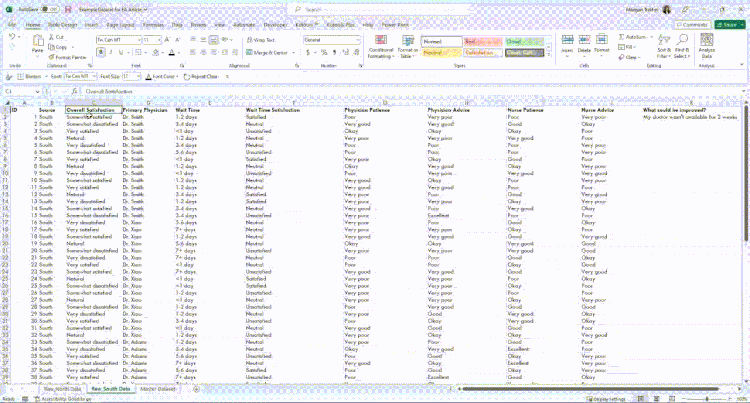Open Conditional Formatting
Viewport: 750px width, 403px height.
(381, 46)
